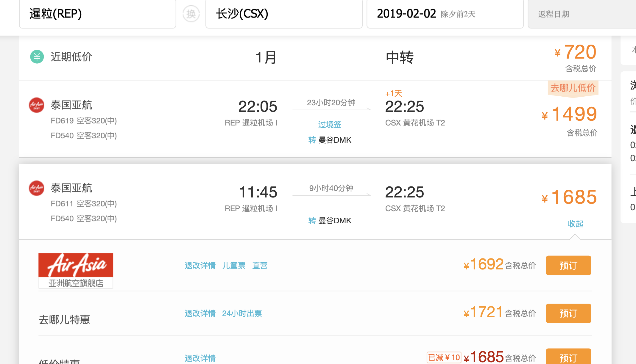
Task: Collapse the fare list with 收起
Action: click(x=575, y=224)
